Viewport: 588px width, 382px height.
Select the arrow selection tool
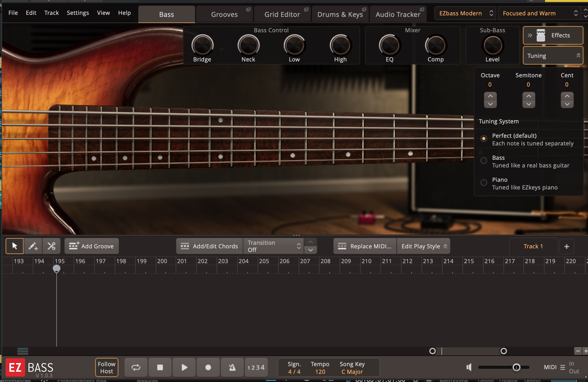pos(14,246)
